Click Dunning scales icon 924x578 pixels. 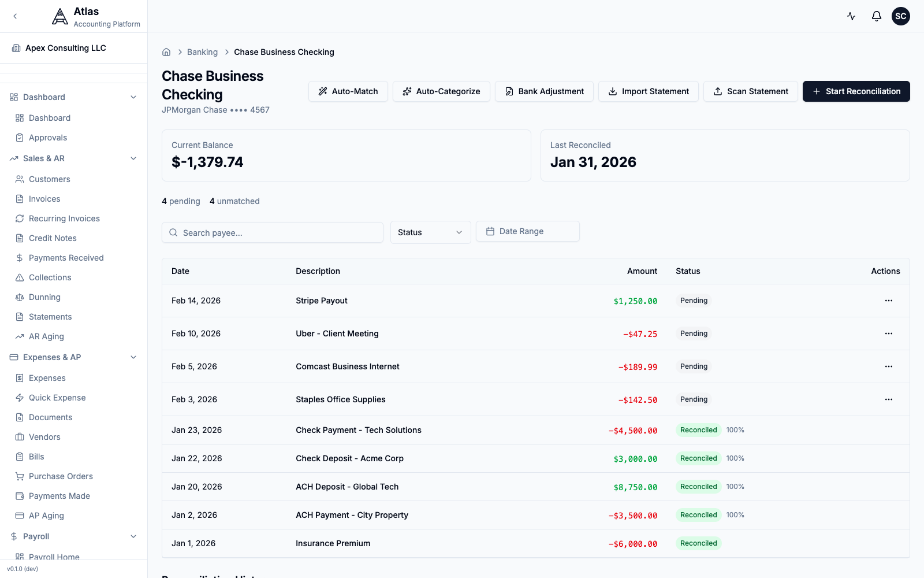pyautogui.click(x=20, y=297)
